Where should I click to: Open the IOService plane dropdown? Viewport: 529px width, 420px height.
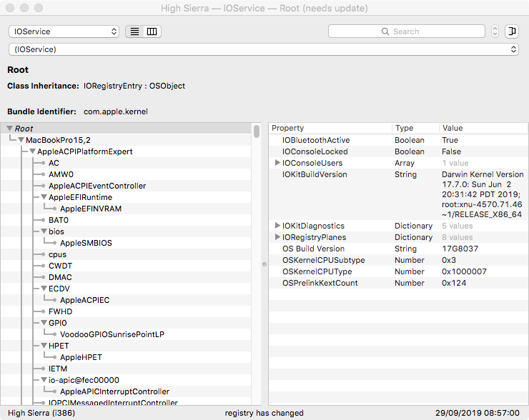(x=64, y=31)
